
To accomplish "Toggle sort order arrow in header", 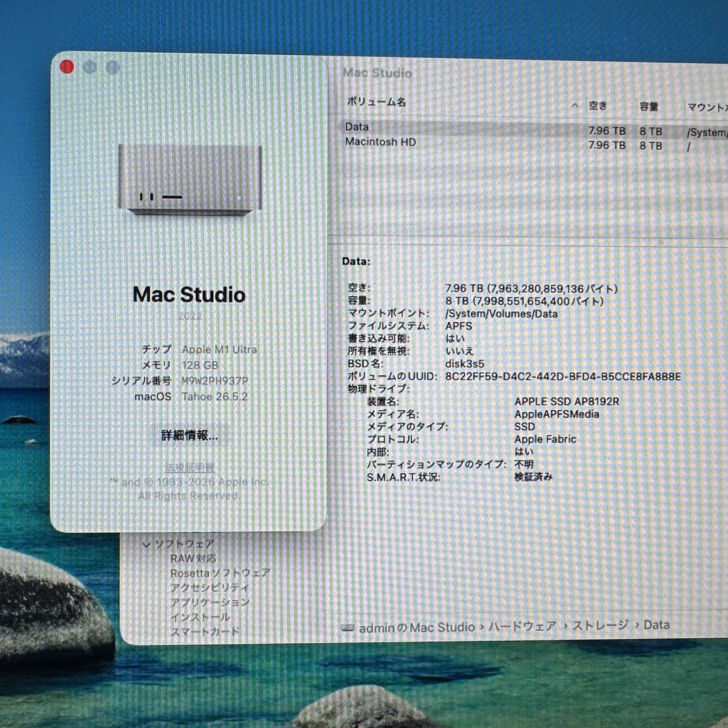I will (x=575, y=105).
